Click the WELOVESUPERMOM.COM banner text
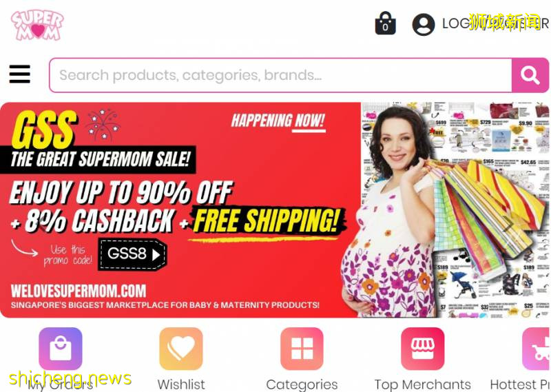 (79, 291)
